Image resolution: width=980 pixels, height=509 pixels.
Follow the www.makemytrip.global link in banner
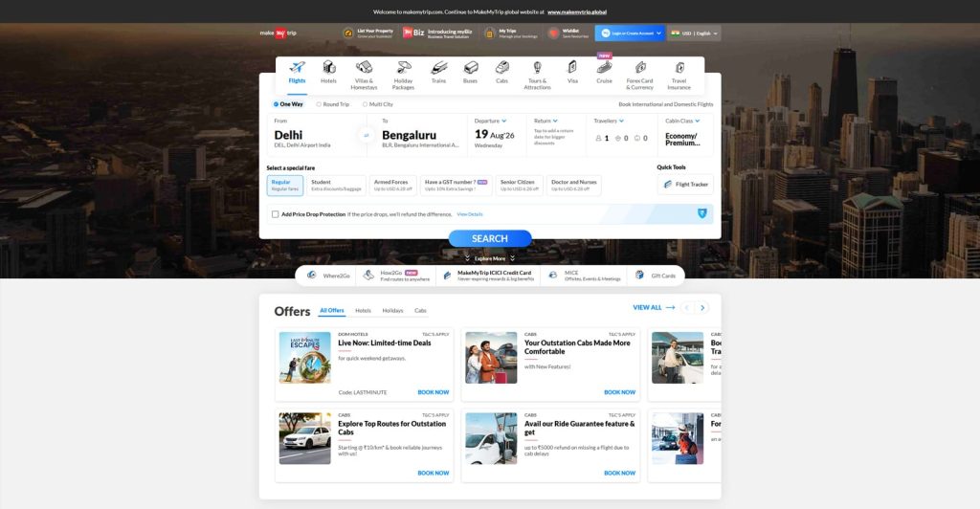click(x=577, y=11)
